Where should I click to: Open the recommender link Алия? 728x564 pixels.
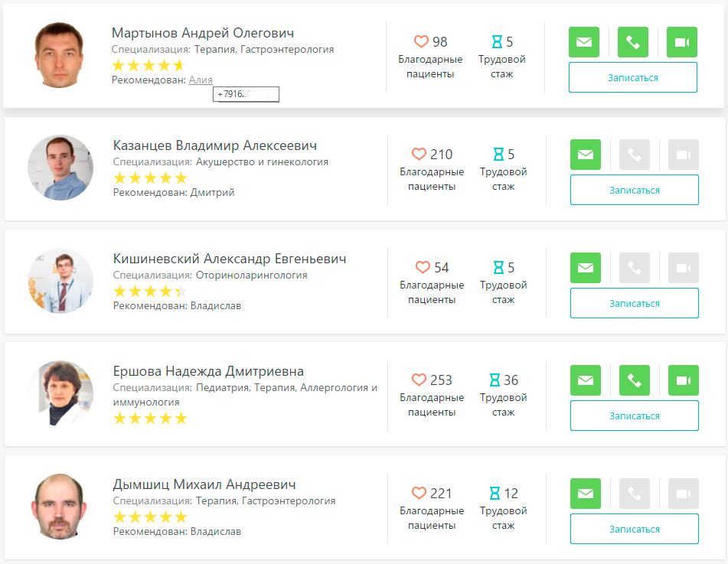click(201, 80)
